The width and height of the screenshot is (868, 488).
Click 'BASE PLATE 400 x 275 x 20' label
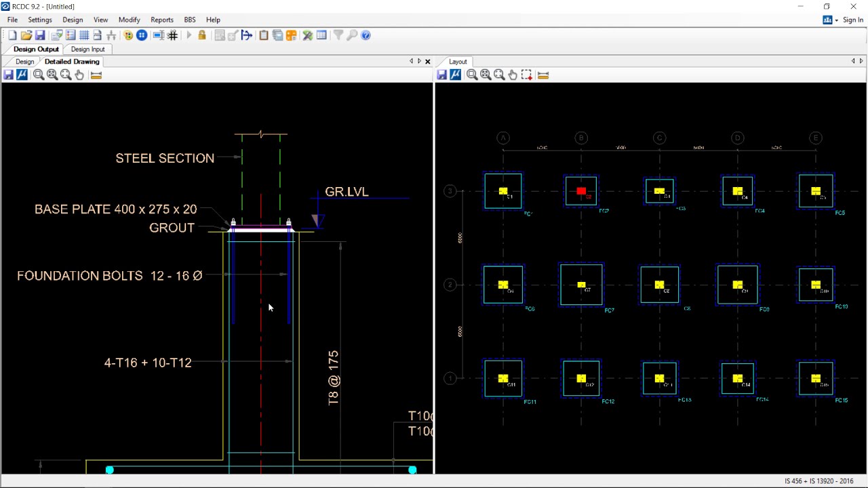(116, 209)
